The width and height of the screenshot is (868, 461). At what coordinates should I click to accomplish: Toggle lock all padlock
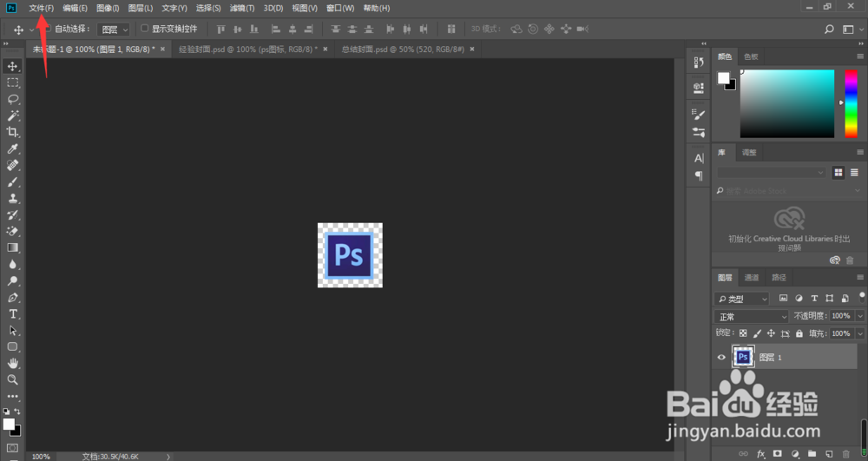[x=799, y=333]
